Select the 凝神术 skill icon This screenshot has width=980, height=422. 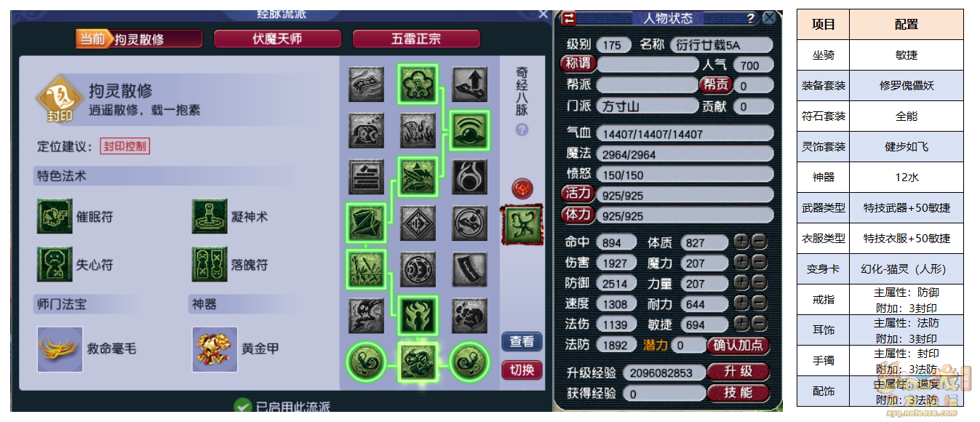(x=210, y=216)
